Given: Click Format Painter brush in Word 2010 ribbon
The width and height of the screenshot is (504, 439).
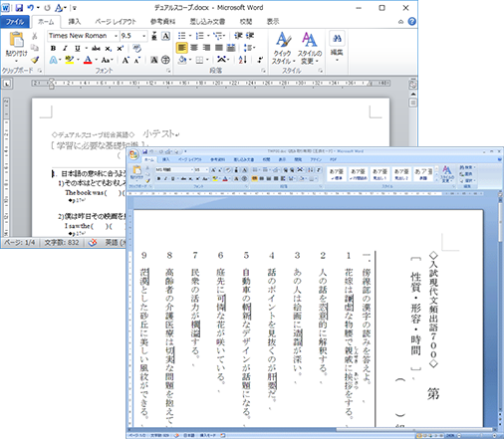Looking at the screenshot, I should click(x=35, y=60).
